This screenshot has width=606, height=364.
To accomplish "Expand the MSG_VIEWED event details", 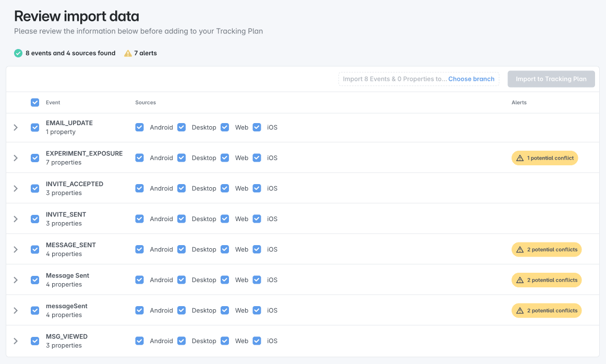I will point(16,341).
